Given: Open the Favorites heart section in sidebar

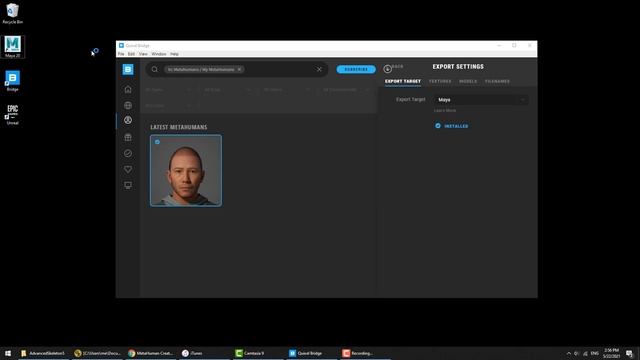Looking at the screenshot, I should point(128,169).
